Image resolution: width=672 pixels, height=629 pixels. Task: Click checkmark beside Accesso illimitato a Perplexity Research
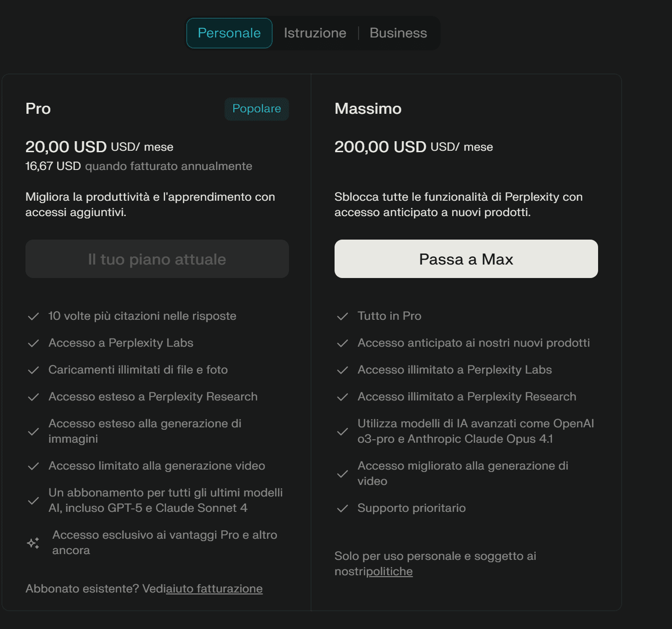coord(342,397)
